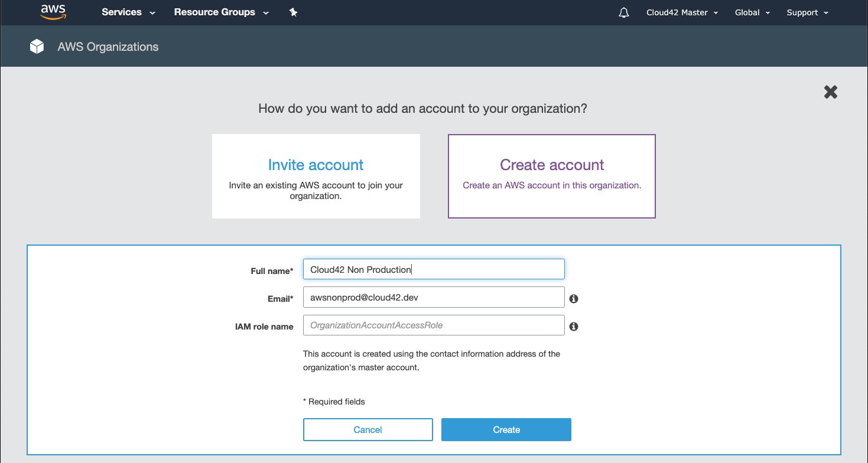
Task: Click the info icon beside the Email field
Action: (573, 299)
